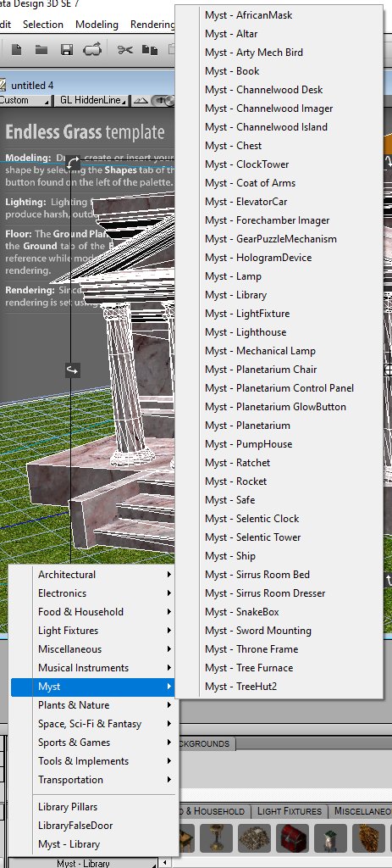Click the highlighted Myst menu category
392x868 pixels.
[x=93, y=687]
